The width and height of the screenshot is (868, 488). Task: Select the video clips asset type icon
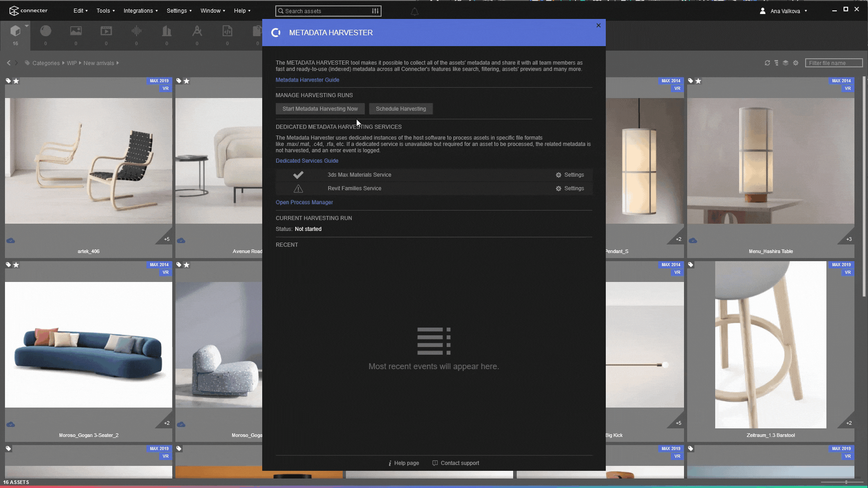(x=106, y=31)
